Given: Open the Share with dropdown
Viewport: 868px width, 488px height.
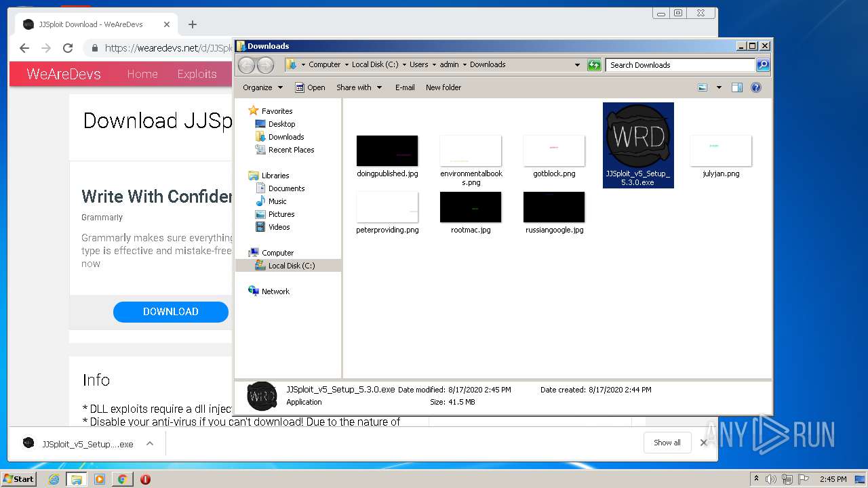Looking at the screenshot, I should point(359,87).
